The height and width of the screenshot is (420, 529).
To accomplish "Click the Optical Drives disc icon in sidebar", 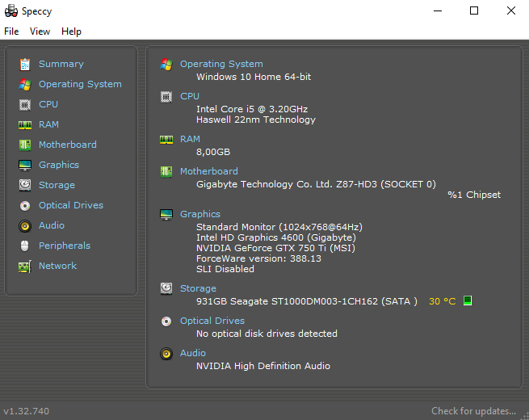I will tap(25, 205).
